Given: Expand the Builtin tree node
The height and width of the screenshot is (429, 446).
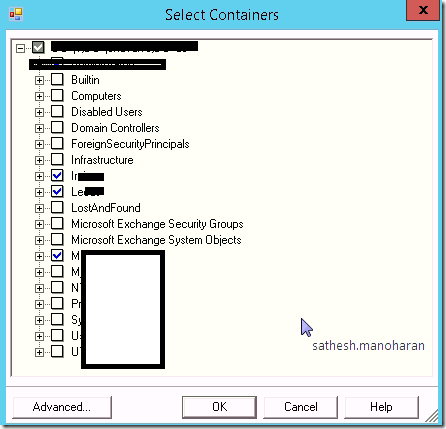Looking at the screenshot, I should [39, 80].
